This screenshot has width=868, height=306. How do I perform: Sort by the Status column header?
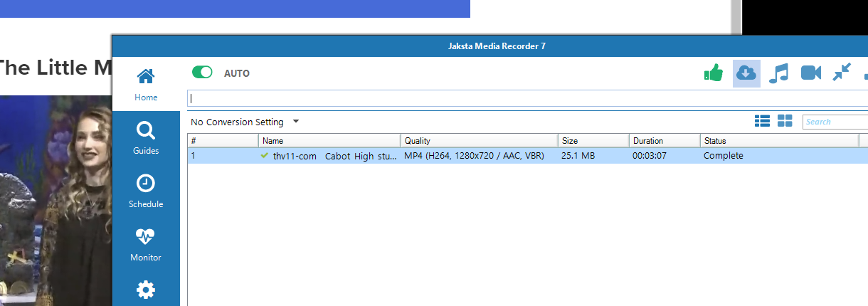(779, 141)
